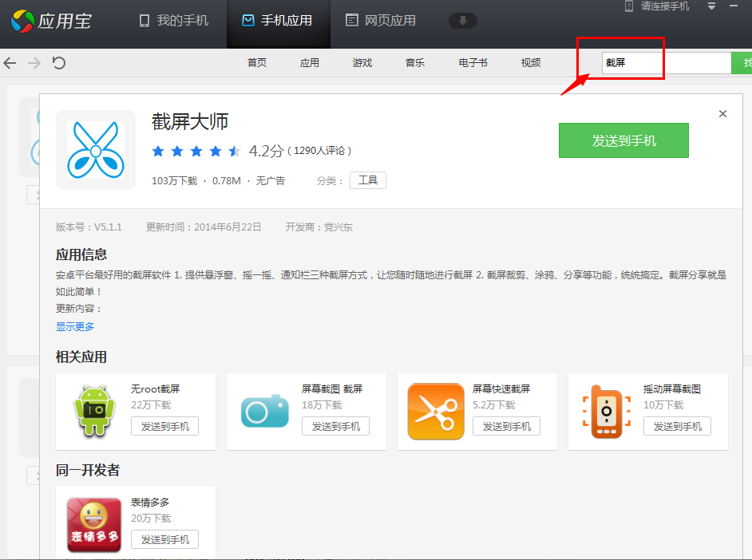The height and width of the screenshot is (560, 752).
Task: Click the 18万下载 count under 屏幕截图 截屏
Action: click(322, 405)
